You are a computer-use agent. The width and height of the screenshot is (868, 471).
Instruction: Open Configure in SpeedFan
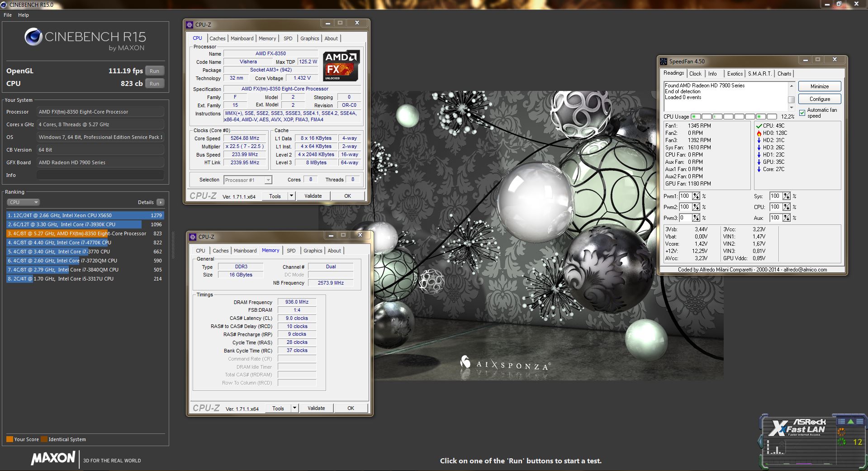click(820, 99)
